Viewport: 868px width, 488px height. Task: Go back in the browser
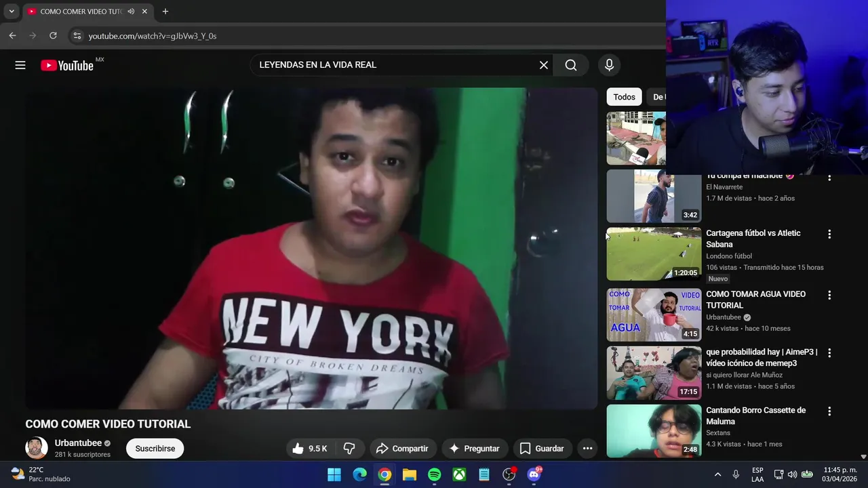(x=12, y=36)
